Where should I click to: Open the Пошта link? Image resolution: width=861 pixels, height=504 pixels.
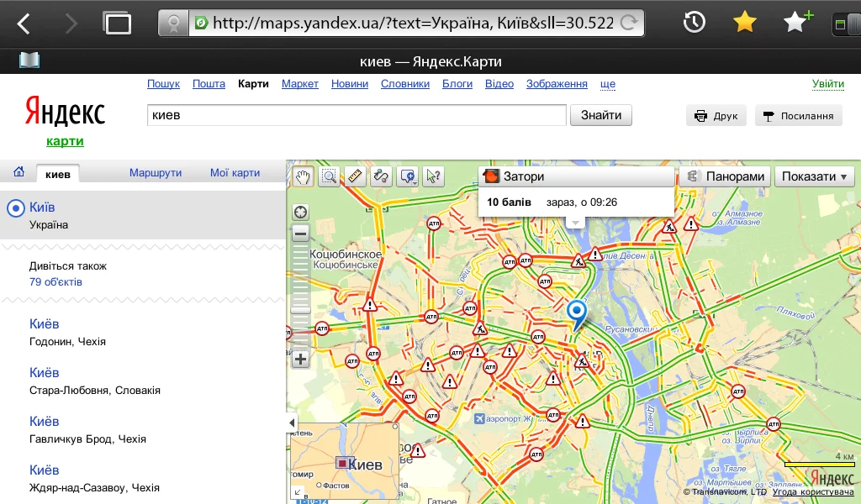click(209, 84)
